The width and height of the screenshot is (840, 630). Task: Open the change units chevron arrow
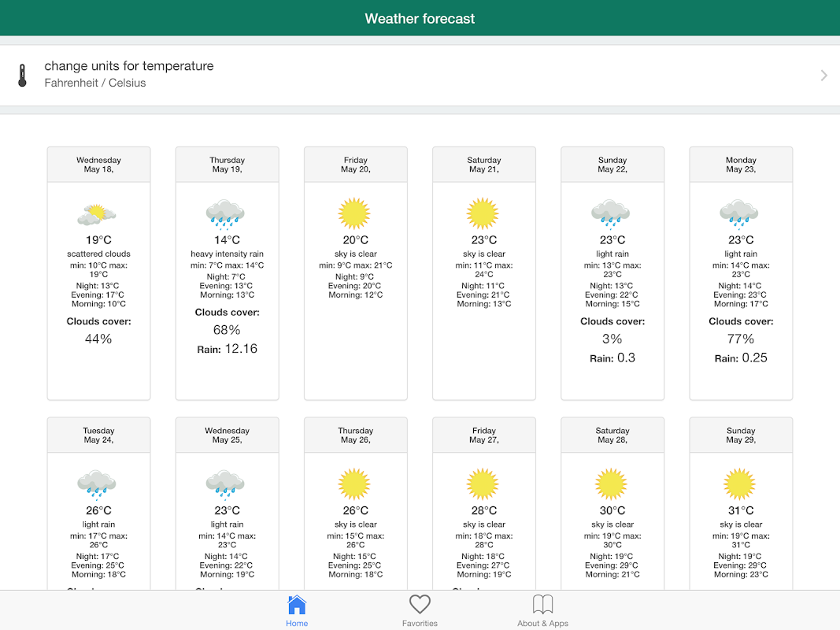[x=823, y=76]
